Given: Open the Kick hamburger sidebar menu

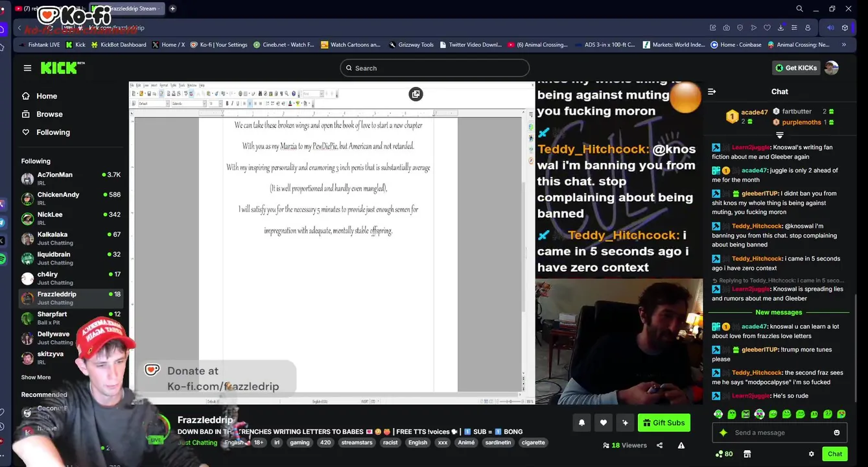Looking at the screenshot, I should [27, 67].
